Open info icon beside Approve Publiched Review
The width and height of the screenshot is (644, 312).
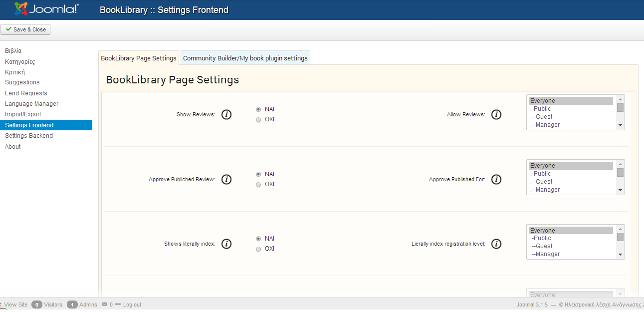point(226,179)
